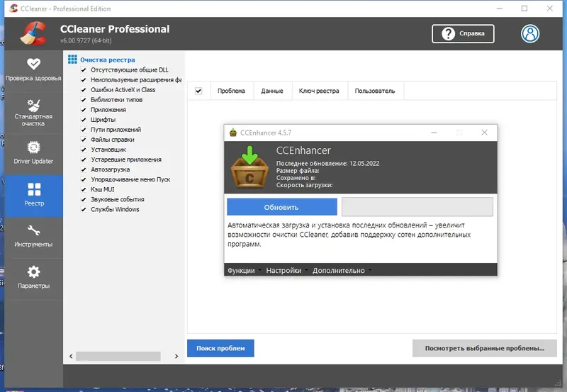Select the Registry (Реестр) sidebar section
The width and height of the screenshot is (567, 392).
pos(34,196)
